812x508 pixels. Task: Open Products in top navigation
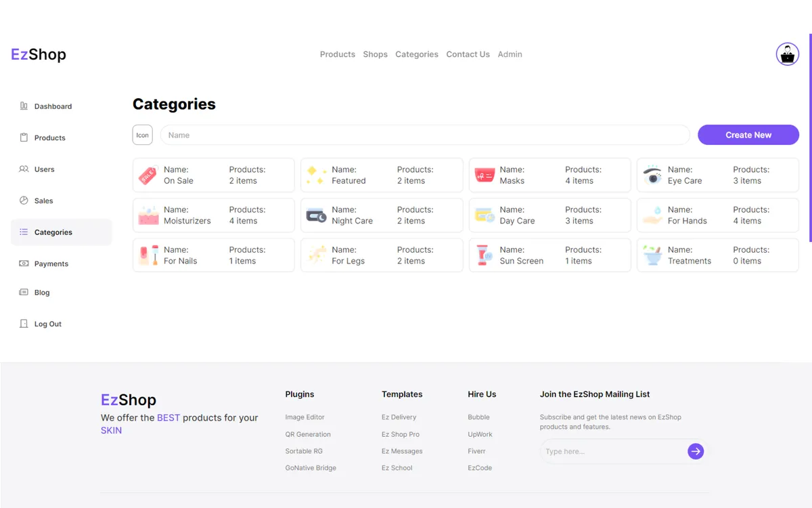click(338, 54)
